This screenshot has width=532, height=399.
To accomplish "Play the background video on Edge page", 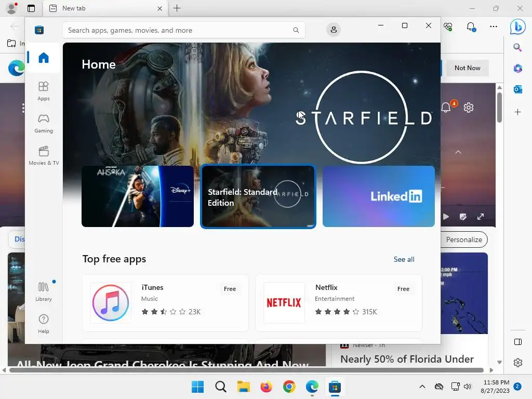I will pyautogui.click(x=446, y=217).
